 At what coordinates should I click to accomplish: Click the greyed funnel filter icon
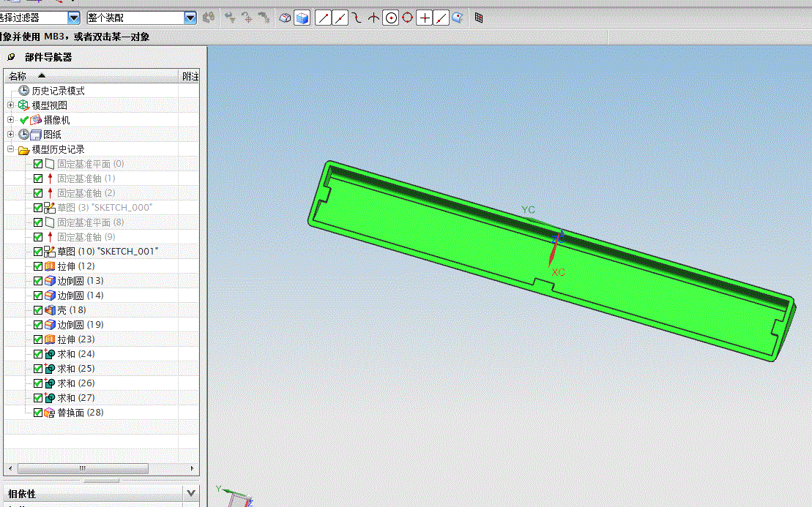tap(230, 18)
